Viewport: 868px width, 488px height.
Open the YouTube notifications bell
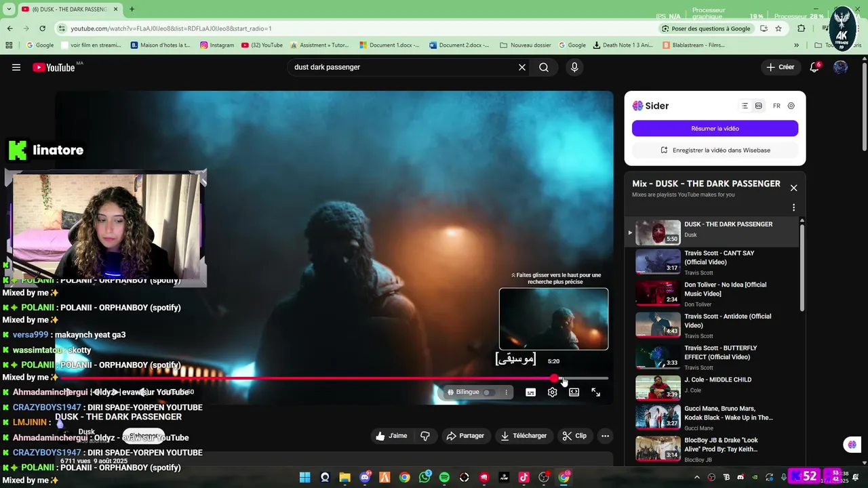point(814,67)
